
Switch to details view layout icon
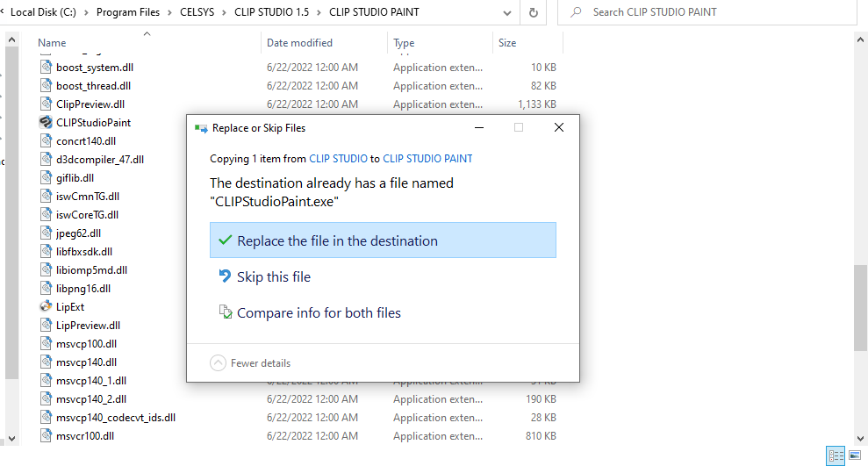[836, 456]
